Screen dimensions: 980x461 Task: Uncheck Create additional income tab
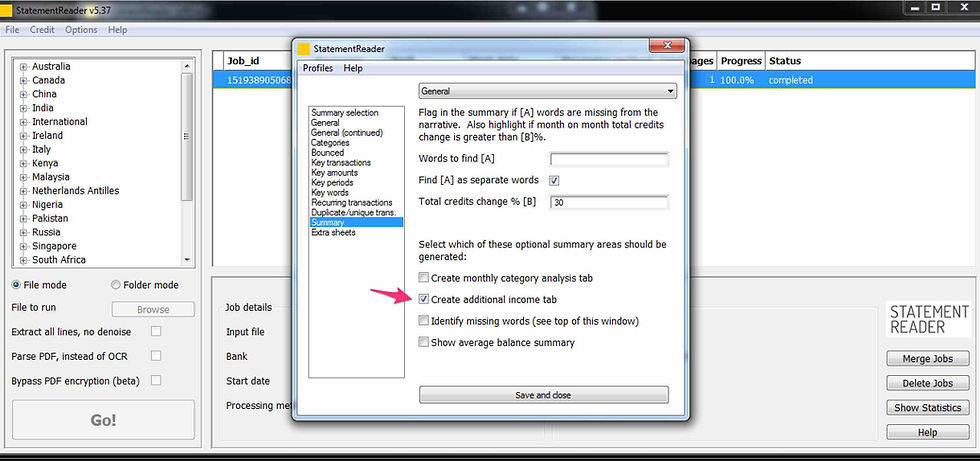coord(424,299)
